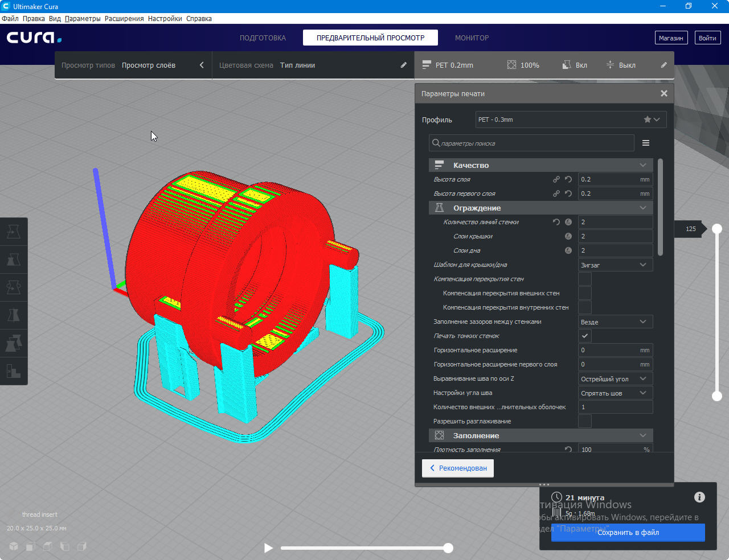Open the Support Blocker tool

(14, 371)
